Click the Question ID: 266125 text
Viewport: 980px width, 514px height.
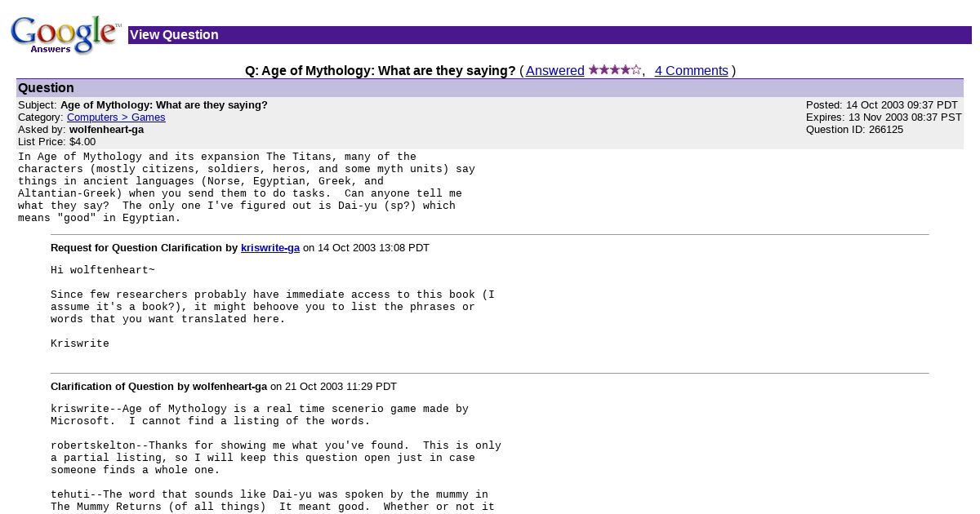[854, 130]
